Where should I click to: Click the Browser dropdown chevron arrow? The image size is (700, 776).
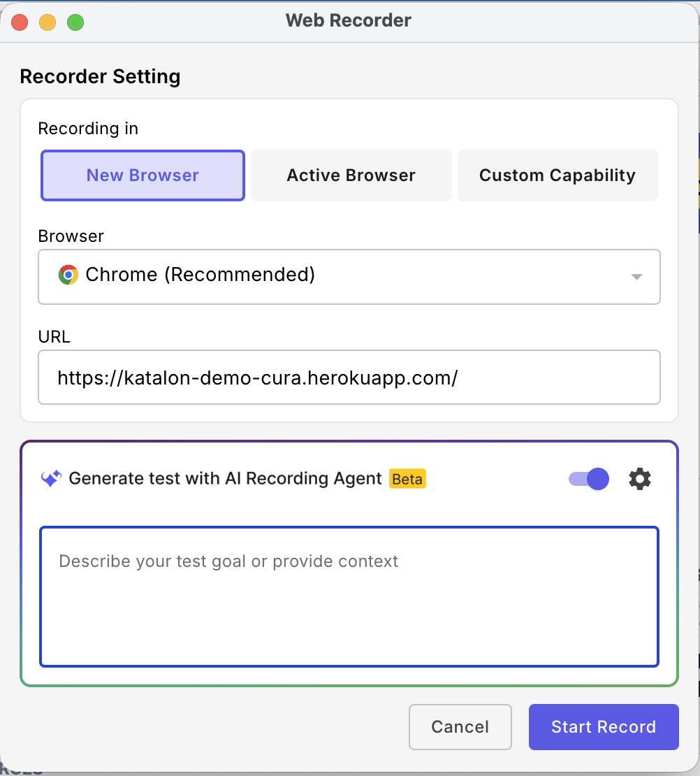point(636,276)
